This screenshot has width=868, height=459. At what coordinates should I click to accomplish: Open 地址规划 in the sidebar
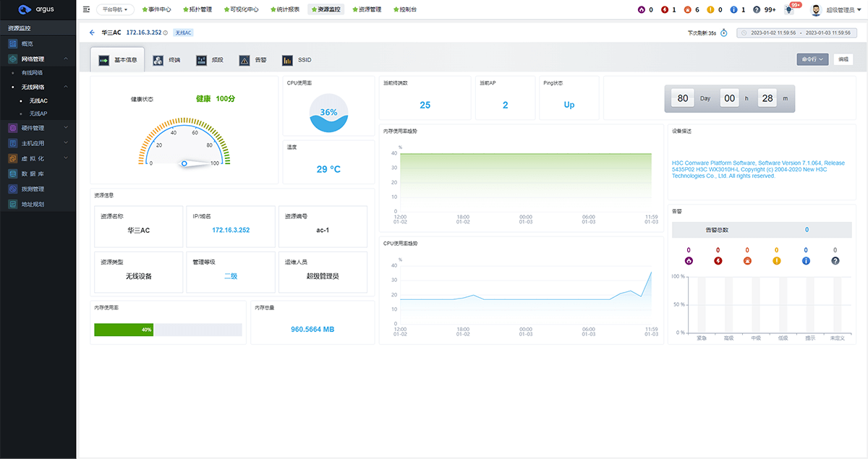pos(36,205)
